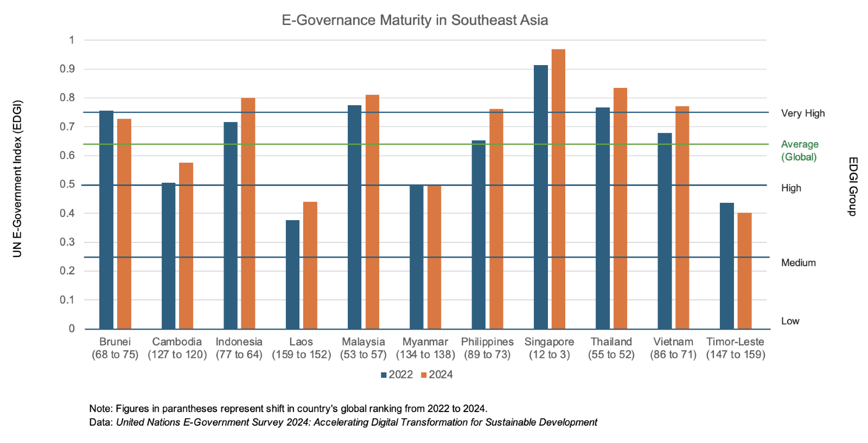
Task: Click the EDGI Group right axis title
Action: point(852,187)
